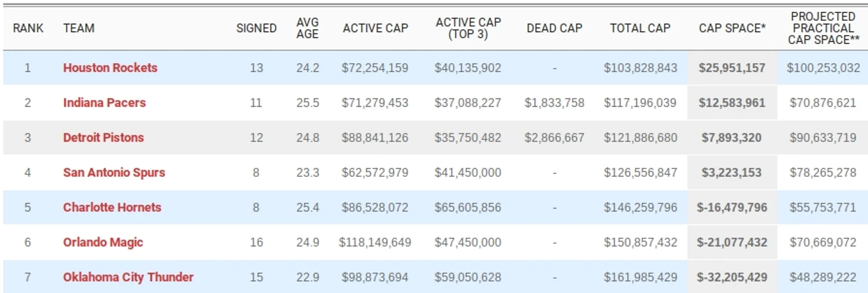Screen dimensions: 868x293
Task: Click the ACTIVE CAP (TOP 3) header
Action: (x=468, y=28)
